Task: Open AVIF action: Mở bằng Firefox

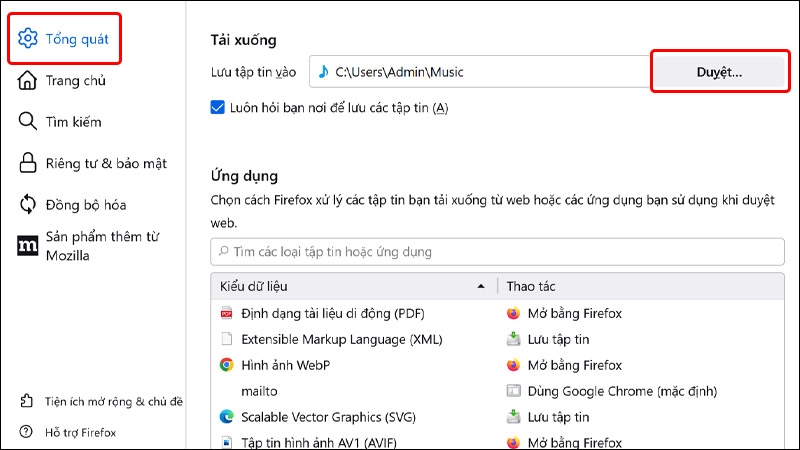Action: (x=575, y=442)
